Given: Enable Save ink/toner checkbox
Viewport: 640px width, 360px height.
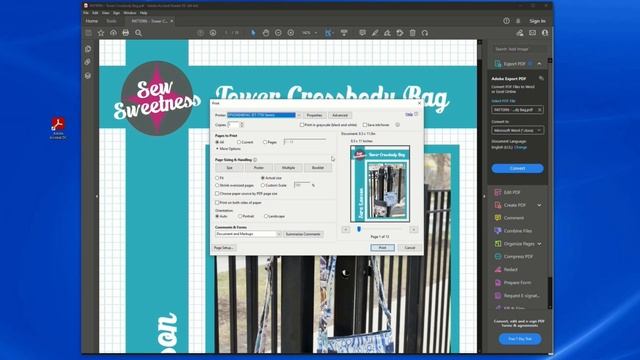Looking at the screenshot, I should (365, 125).
